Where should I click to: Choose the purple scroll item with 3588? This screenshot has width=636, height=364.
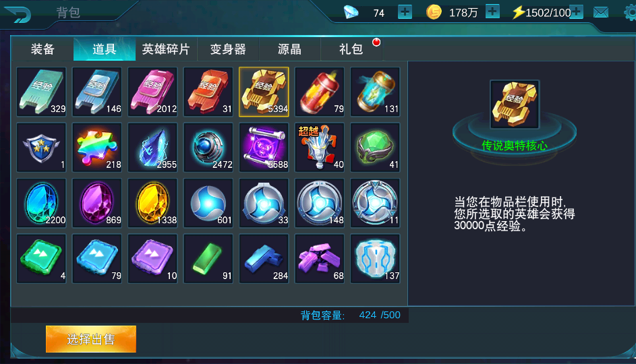coord(264,148)
